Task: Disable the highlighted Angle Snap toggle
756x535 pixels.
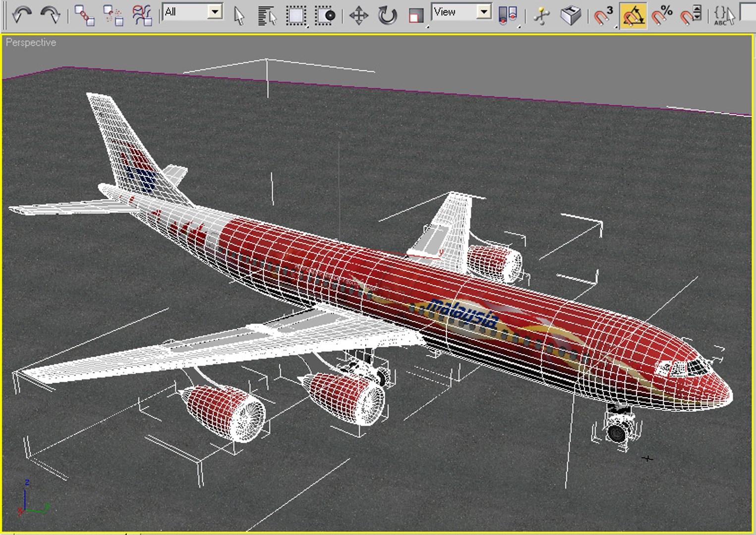Action: [x=634, y=15]
